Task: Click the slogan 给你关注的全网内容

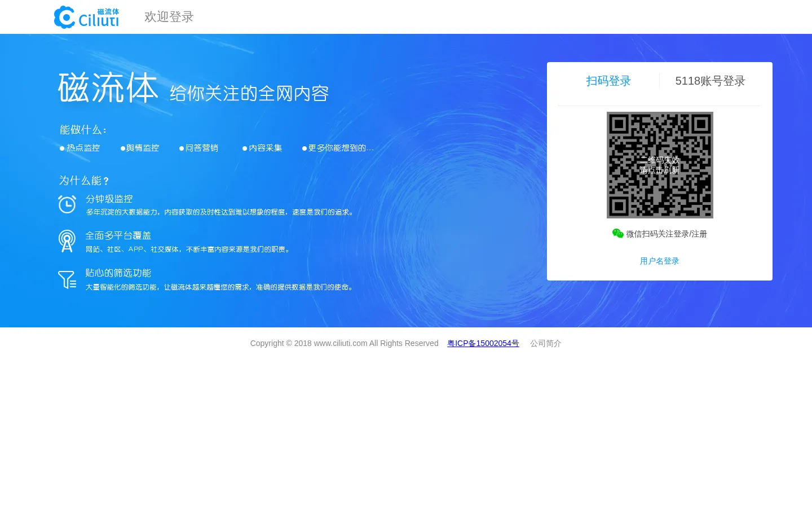Action: [x=249, y=93]
